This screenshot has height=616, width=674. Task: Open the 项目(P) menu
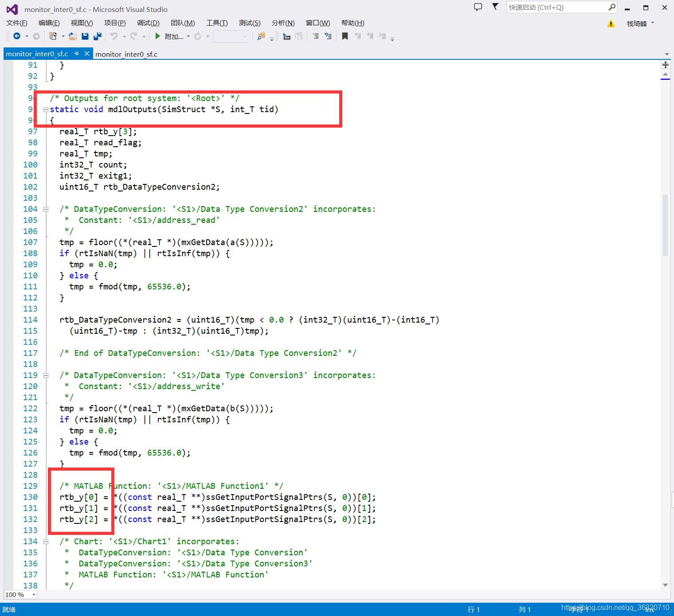115,23
